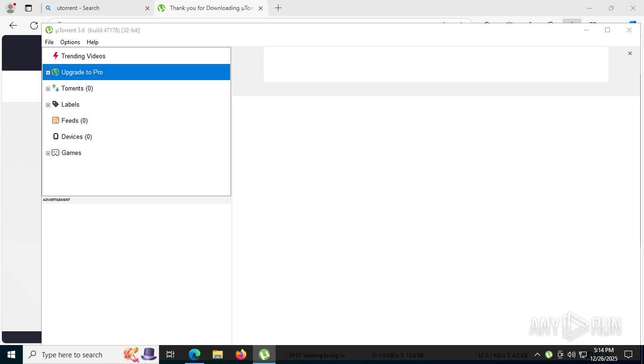The image size is (644, 364).
Task: Expand the Labels tree node
Action: pyautogui.click(x=48, y=105)
